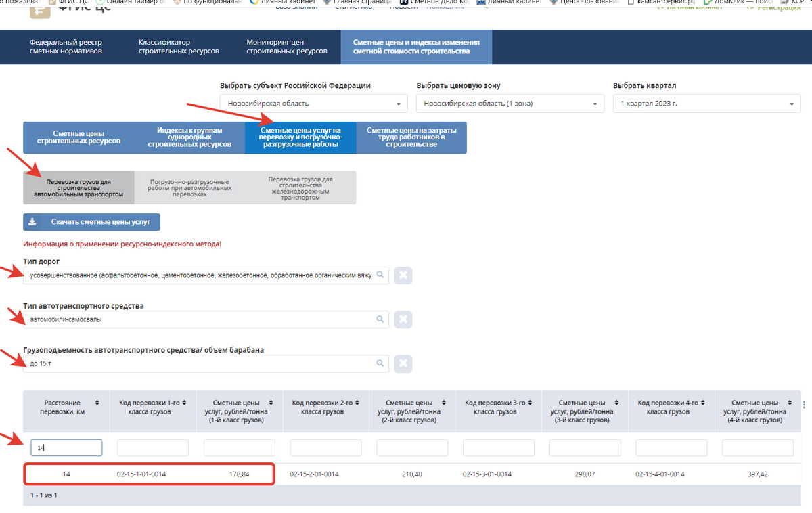Sort by Код перевозки 1-го класса arrows
This screenshot has height=513, width=812.
[x=183, y=402]
